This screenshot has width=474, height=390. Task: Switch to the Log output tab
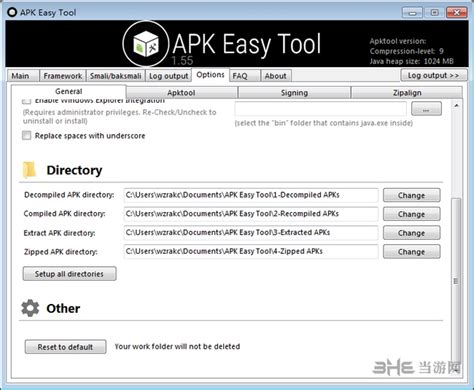[x=168, y=76]
